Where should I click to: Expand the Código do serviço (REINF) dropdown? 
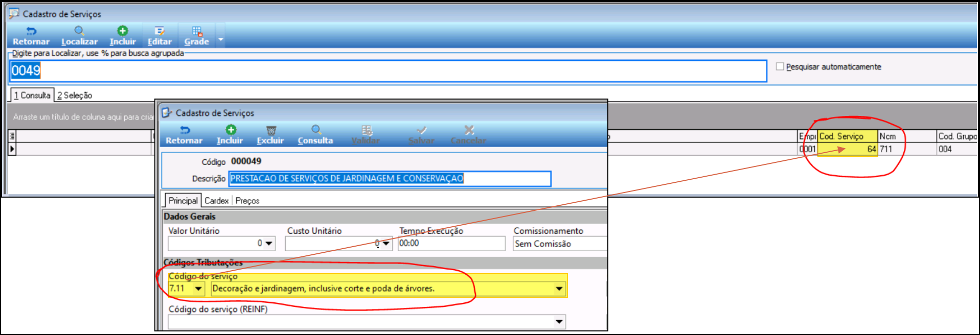(x=559, y=322)
